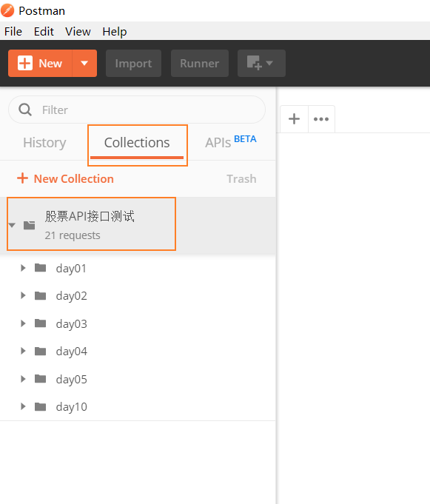Switch to the History tab

44,142
